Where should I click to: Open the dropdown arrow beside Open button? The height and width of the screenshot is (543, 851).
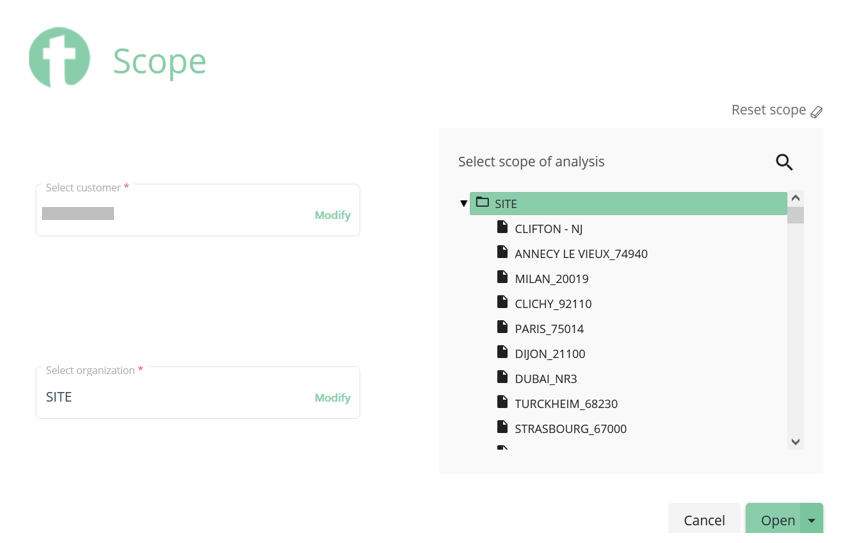(811, 520)
